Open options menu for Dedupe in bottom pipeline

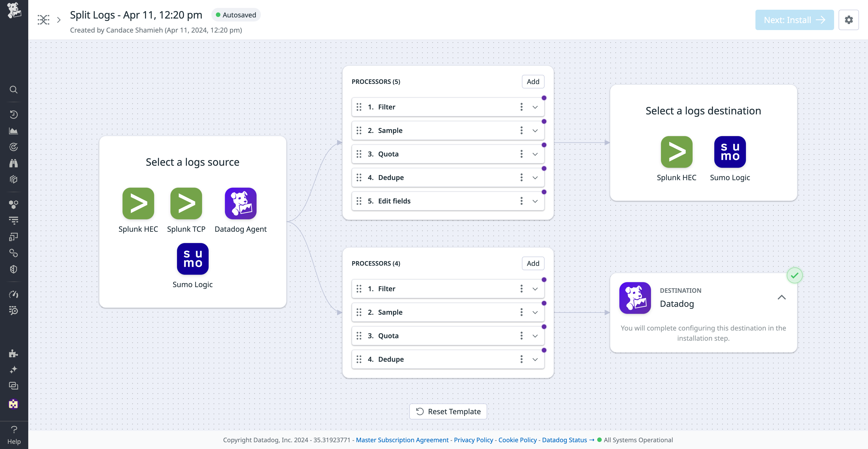tap(521, 359)
